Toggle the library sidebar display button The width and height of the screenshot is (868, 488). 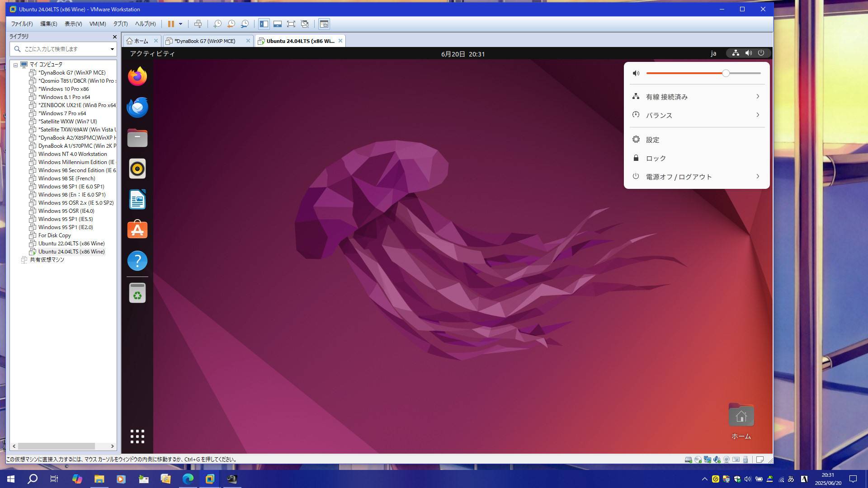(x=264, y=24)
